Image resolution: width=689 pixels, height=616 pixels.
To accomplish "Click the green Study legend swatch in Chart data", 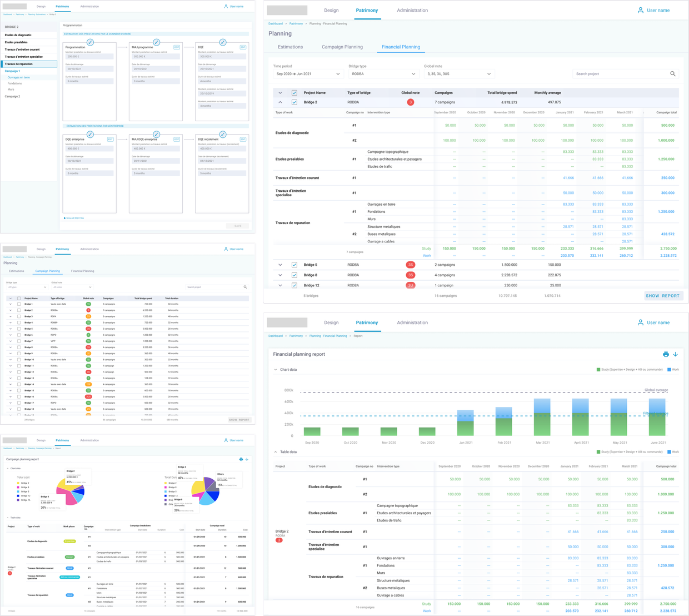I will [x=598, y=370].
